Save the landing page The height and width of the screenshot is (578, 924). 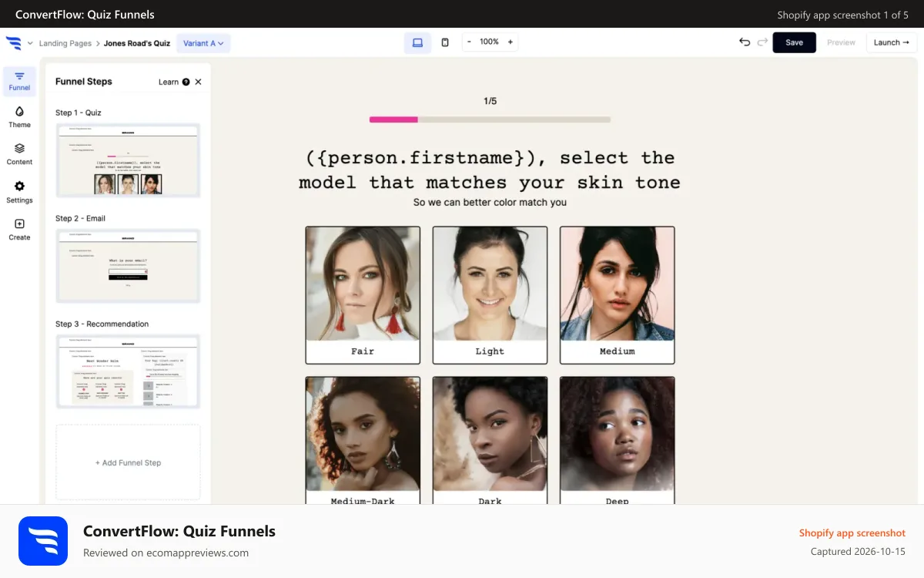point(794,42)
